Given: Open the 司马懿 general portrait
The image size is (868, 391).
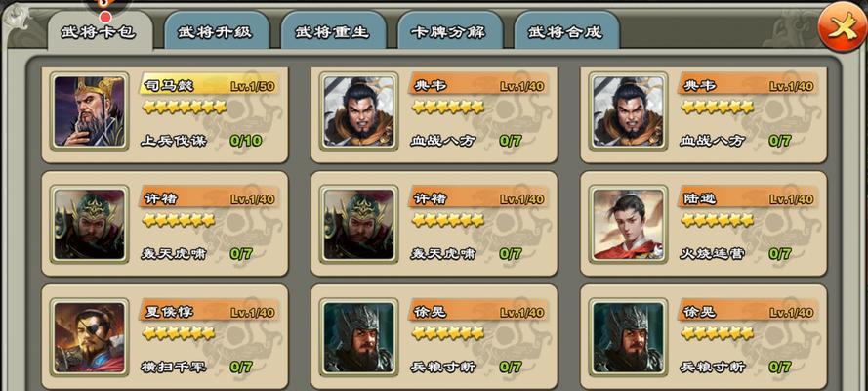Looking at the screenshot, I should pyautogui.click(x=89, y=111).
